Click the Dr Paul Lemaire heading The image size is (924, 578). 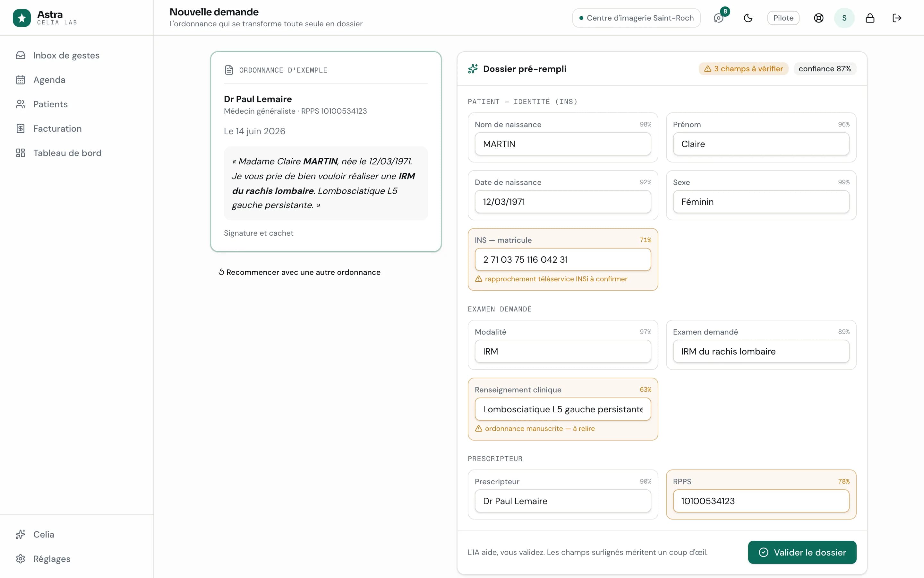coord(258,99)
